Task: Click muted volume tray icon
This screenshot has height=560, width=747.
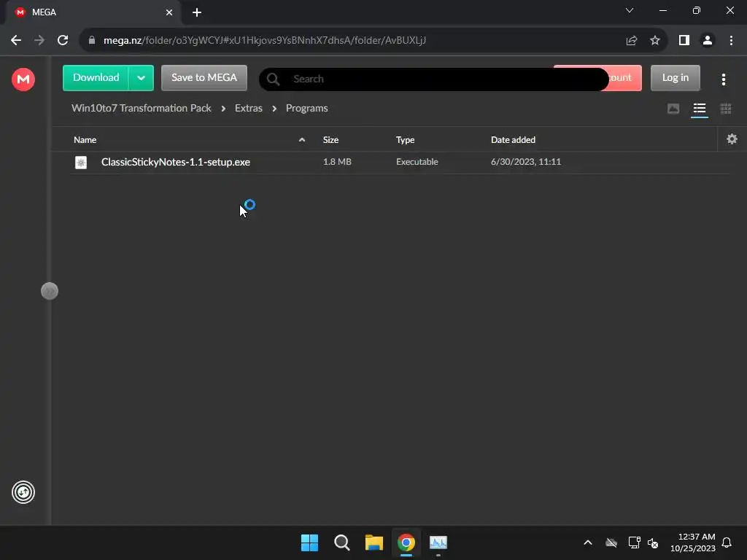Action: click(x=653, y=542)
